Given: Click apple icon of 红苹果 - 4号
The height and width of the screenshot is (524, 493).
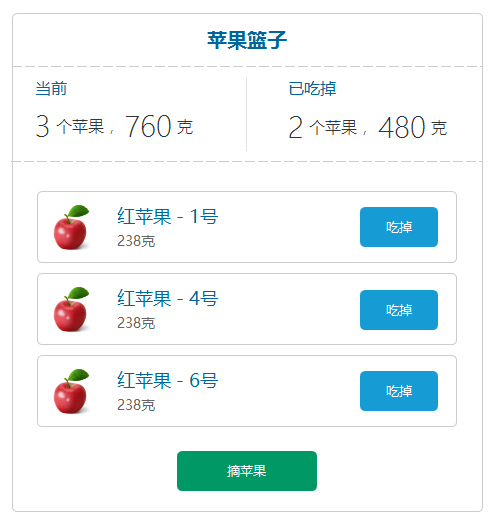Looking at the screenshot, I should click(72, 309).
